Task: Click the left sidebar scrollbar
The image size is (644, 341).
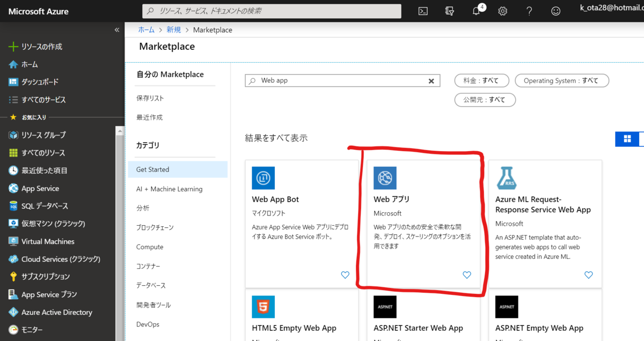Action: coord(120,234)
